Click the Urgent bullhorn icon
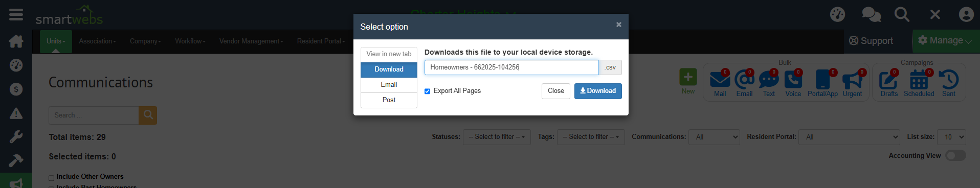 pyautogui.click(x=852, y=80)
